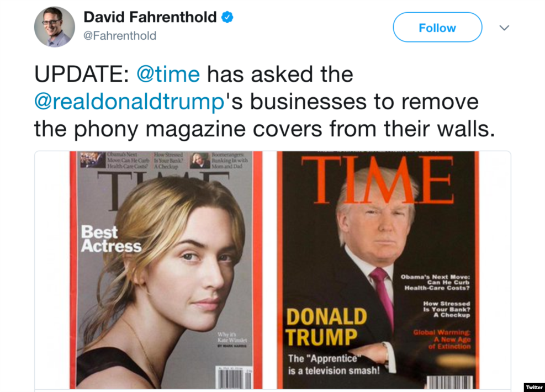Click the blue verified badge icon
Screen dimensions: 545x392
227,17
